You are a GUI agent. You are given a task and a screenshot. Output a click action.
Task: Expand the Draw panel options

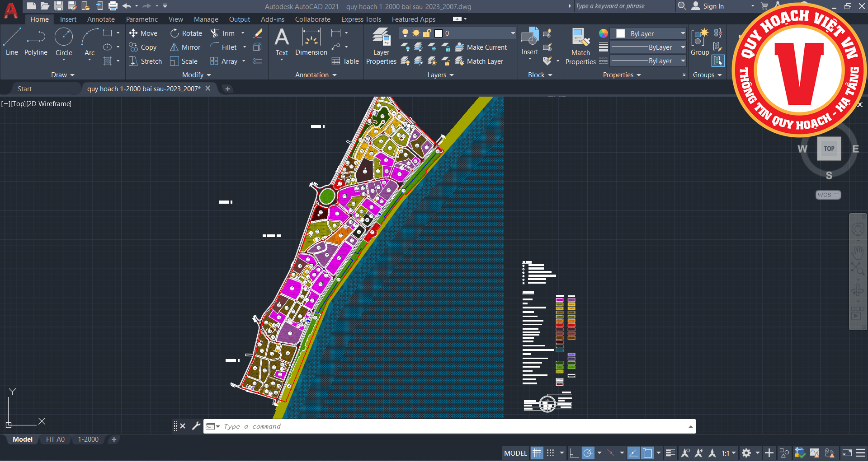pyautogui.click(x=62, y=75)
